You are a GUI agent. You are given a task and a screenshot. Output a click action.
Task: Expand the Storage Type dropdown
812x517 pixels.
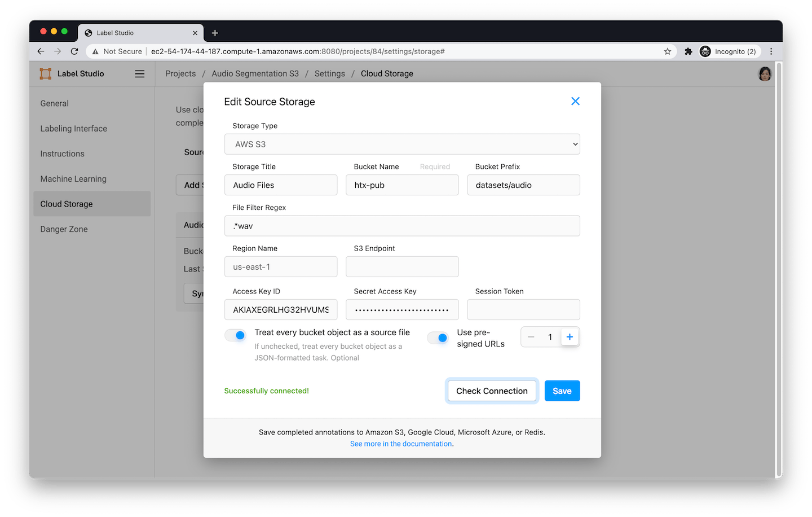(402, 144)
